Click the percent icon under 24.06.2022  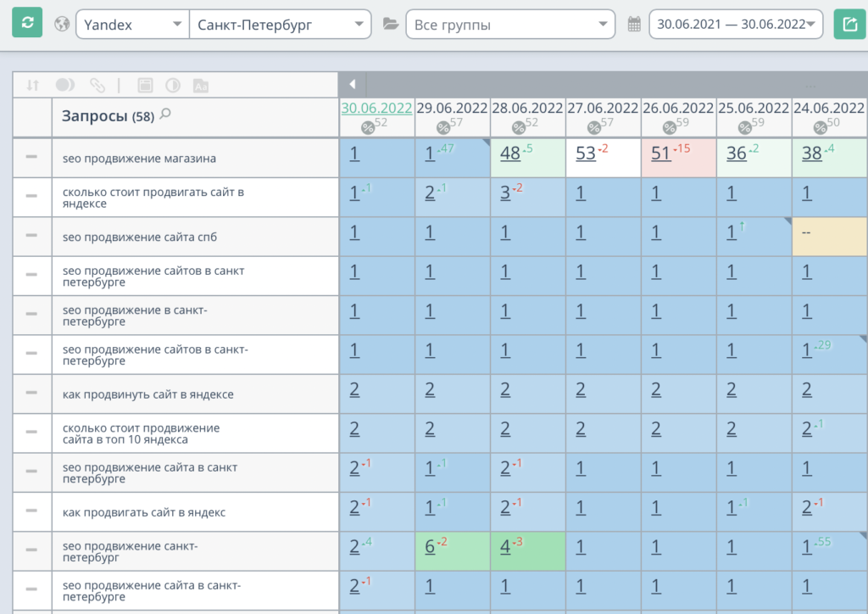point(820,128)
